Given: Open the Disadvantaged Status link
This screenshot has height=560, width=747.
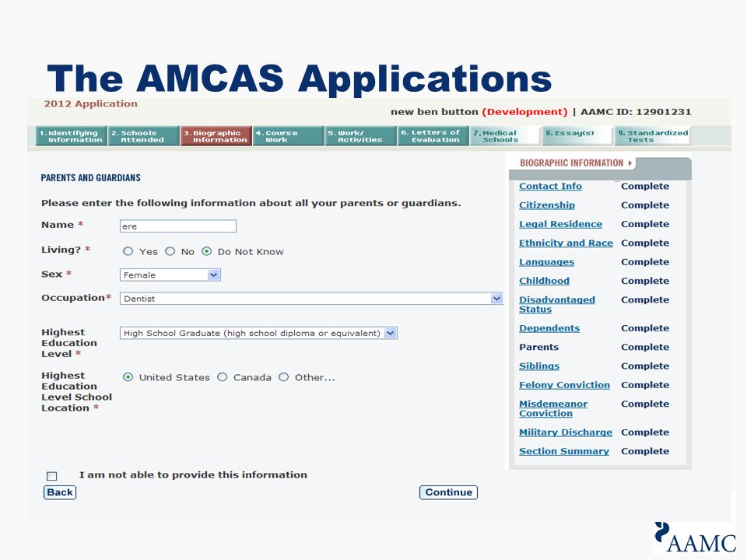Looking at the screenshot, I should coord(557,305).
